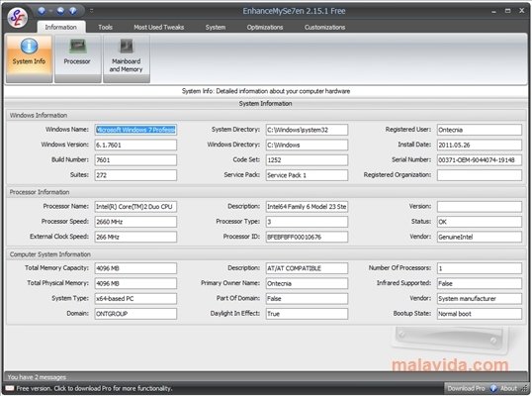Click the blue About info icon
This screenshot has width=532, height=396.
493,388
